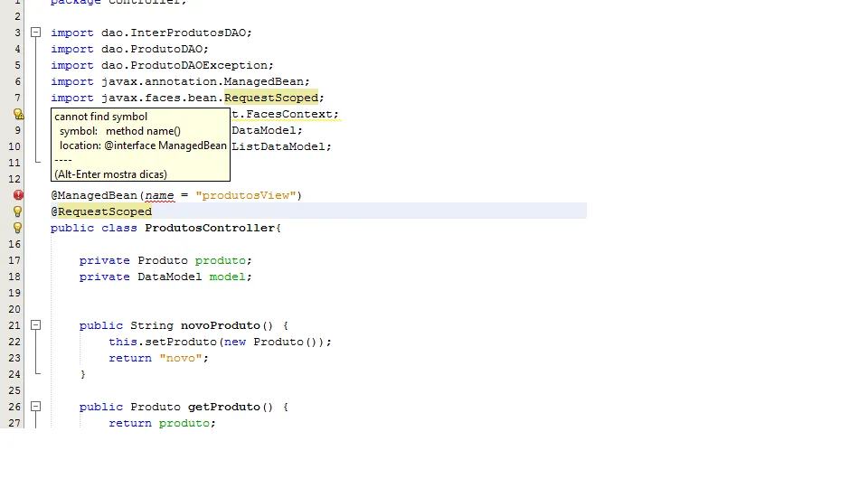This screenshot has width=868, height=488.
Task: Click the 'produto' field declaration name
Action: 220,260
